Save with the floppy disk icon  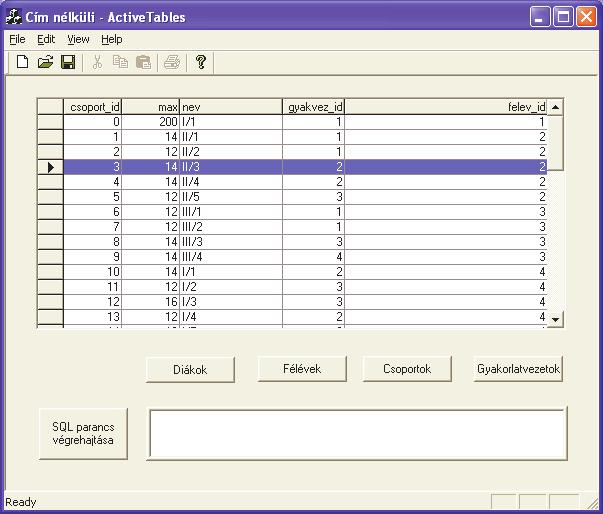click(68, 62)
